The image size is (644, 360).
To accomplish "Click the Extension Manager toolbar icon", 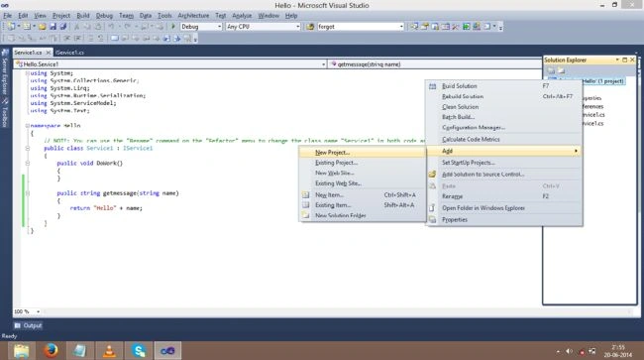I will (x=477, y=27).
